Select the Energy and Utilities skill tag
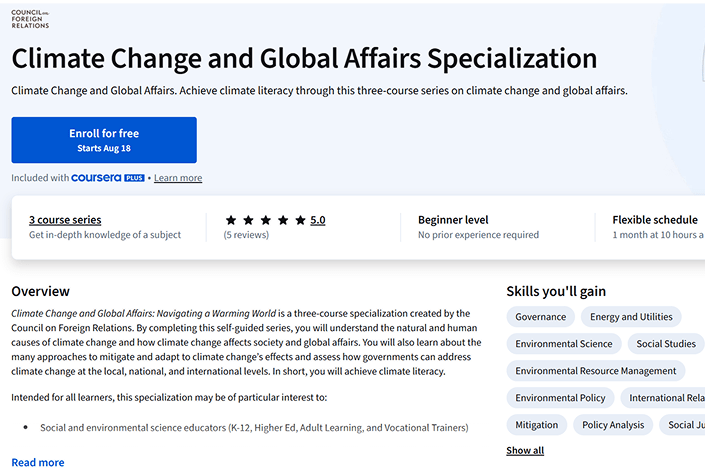Viewport: 705px width, 469px height. pyautogui.click(x=631, y=317)
